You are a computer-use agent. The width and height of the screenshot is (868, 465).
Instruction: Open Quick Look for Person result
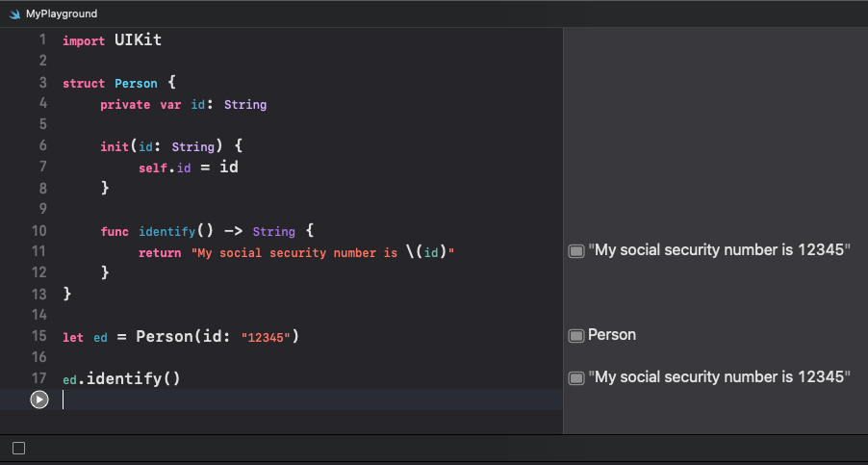coord(576,336)
